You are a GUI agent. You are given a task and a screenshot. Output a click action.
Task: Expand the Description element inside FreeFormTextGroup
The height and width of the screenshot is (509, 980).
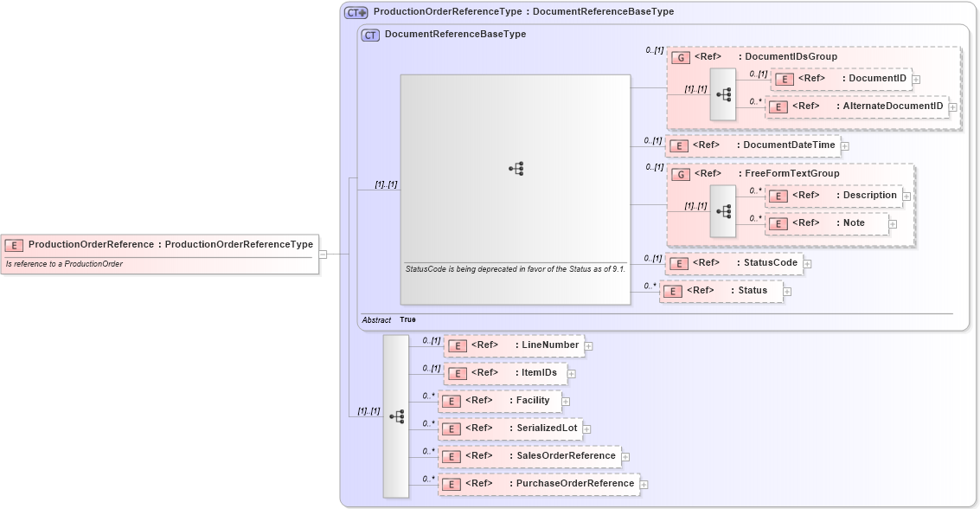tap(906, 196)
